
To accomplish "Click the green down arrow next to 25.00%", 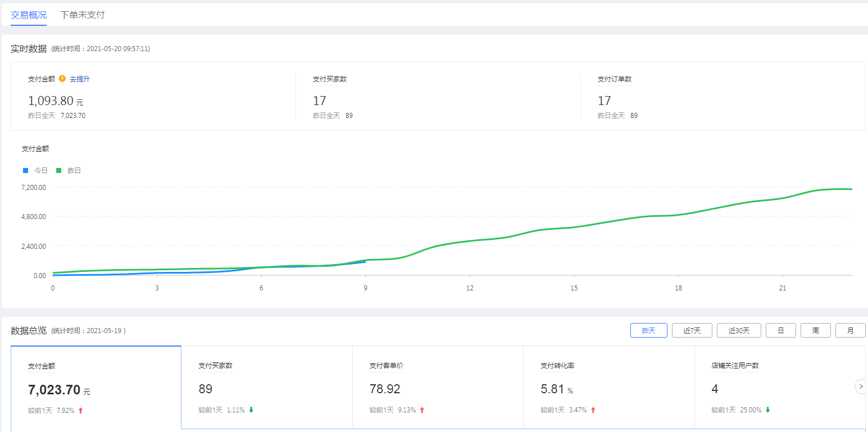I will [767, 410].
